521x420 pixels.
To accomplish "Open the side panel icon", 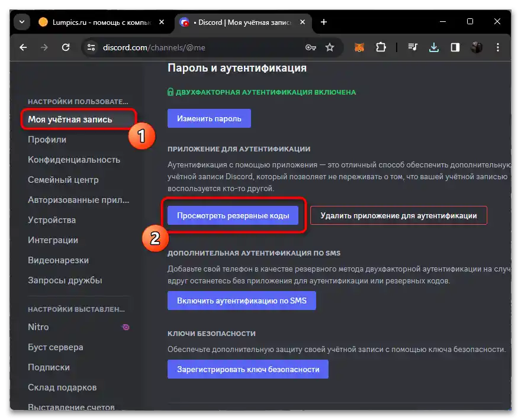I will click(x=455, y=47).
